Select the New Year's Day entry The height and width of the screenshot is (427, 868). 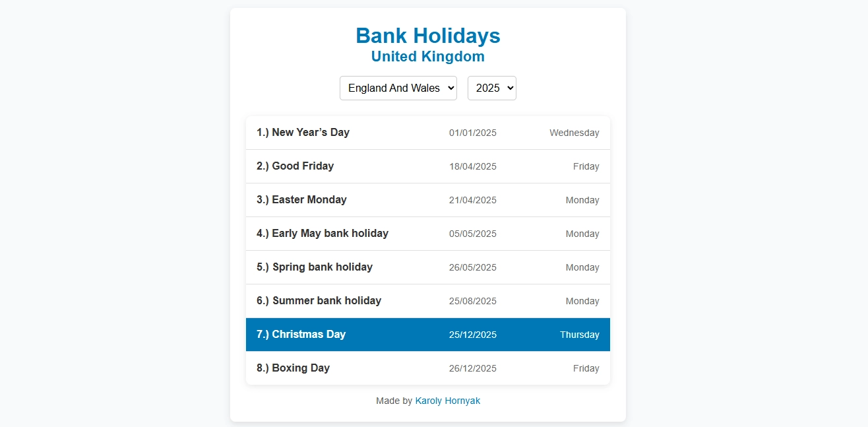(427, 132)
